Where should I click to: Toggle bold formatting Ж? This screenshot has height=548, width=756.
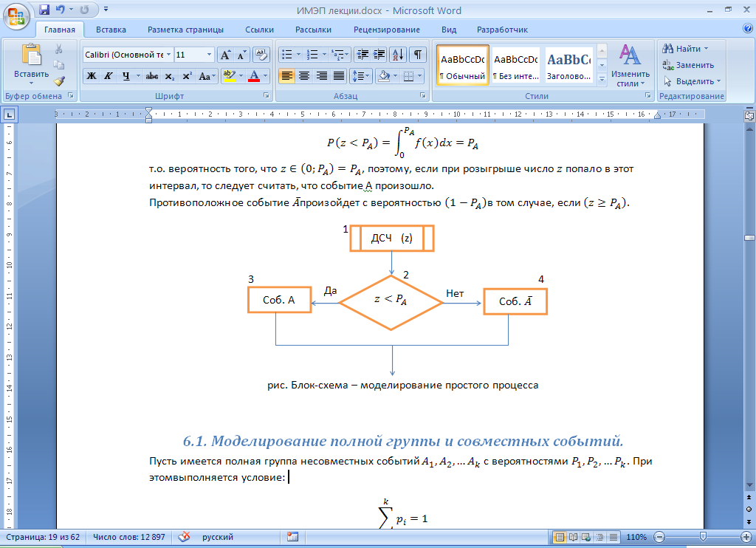[91, 76]
